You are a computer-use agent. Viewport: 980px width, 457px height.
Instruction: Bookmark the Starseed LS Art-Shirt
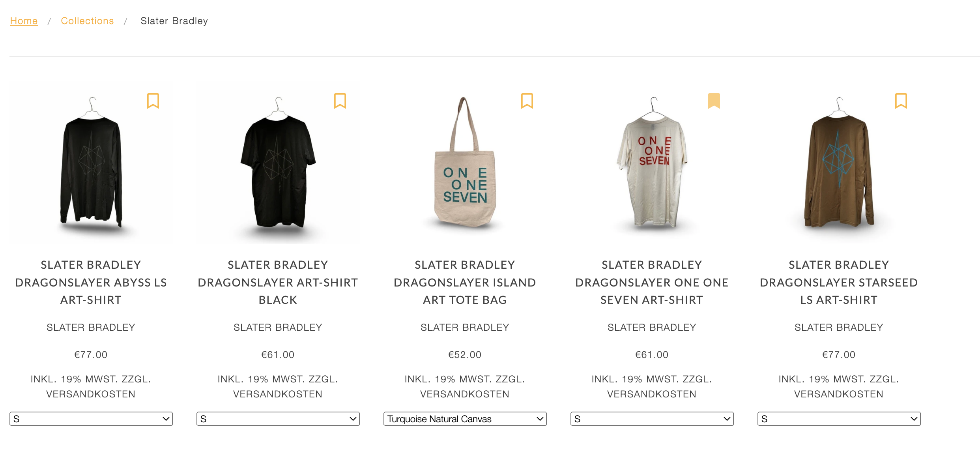(901, 101)
